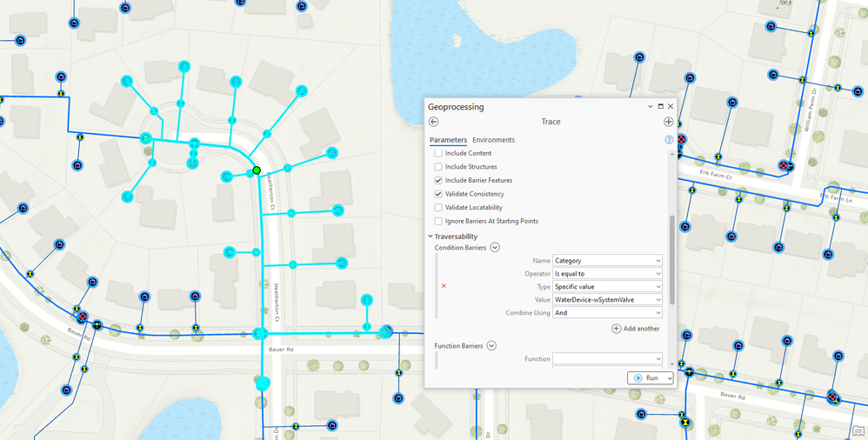Click Add another condition barrier

click(636, 329)
